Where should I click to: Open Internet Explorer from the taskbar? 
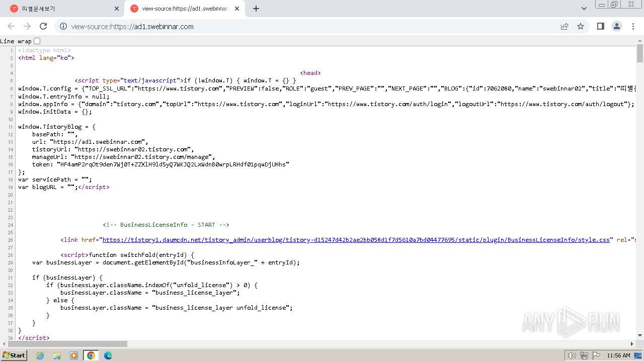[x=40, y=355]
